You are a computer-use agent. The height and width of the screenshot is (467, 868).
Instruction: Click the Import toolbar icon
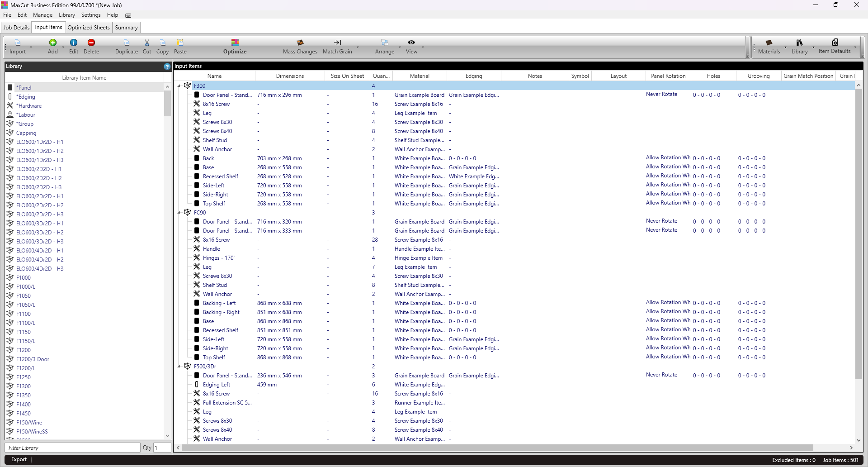point(18,43)
